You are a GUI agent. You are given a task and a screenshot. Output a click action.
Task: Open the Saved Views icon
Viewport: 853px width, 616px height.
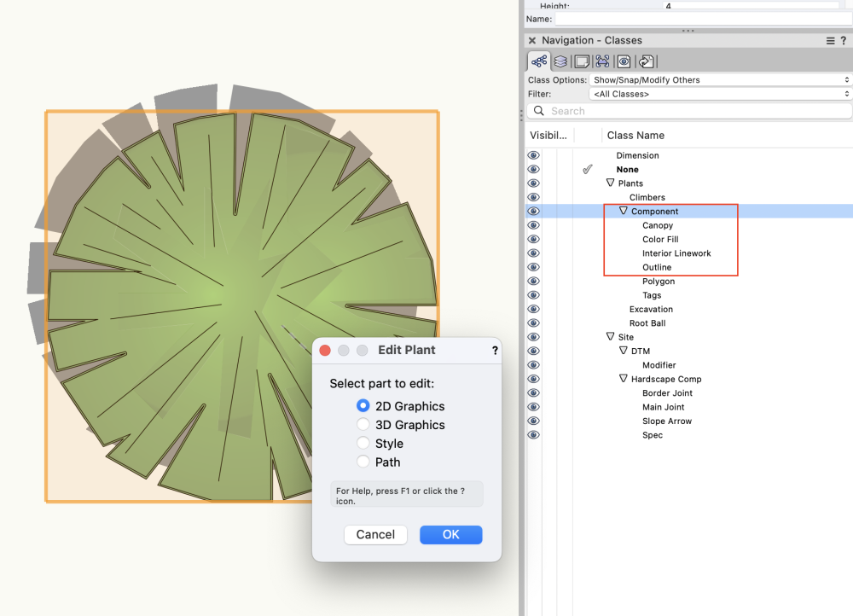623,61
